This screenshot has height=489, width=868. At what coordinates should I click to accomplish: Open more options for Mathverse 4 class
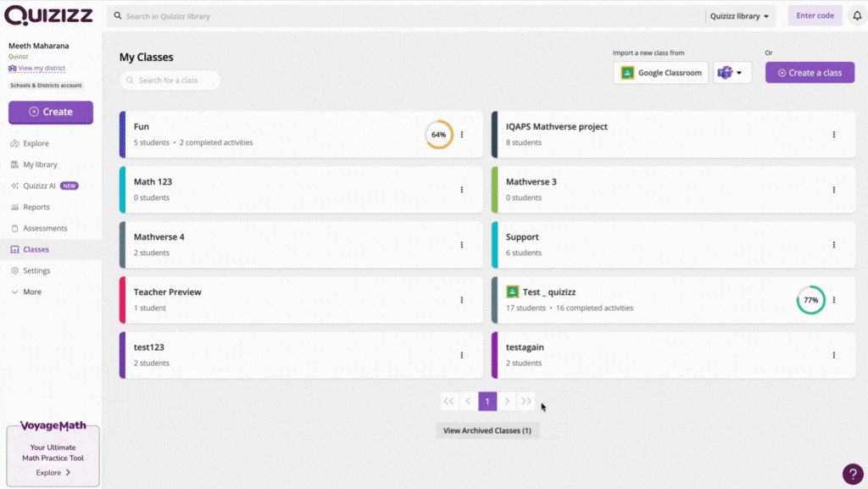coord(462,245)
